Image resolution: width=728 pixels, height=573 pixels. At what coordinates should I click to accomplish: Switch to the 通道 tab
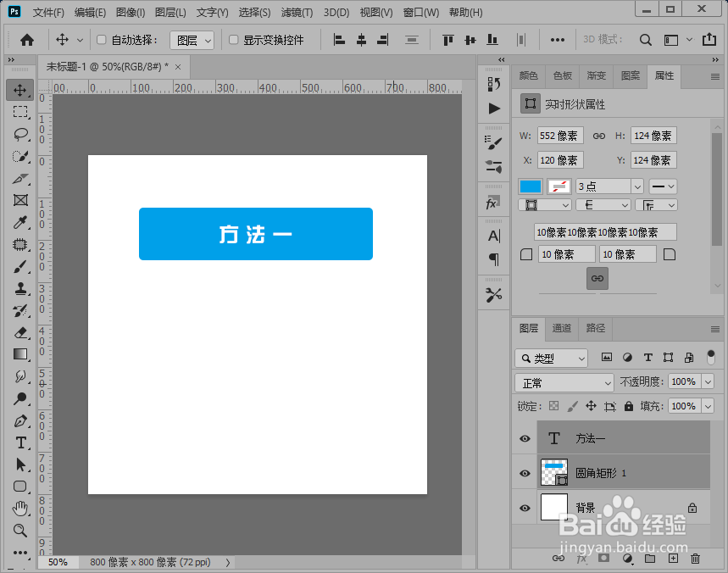[561, 328]
